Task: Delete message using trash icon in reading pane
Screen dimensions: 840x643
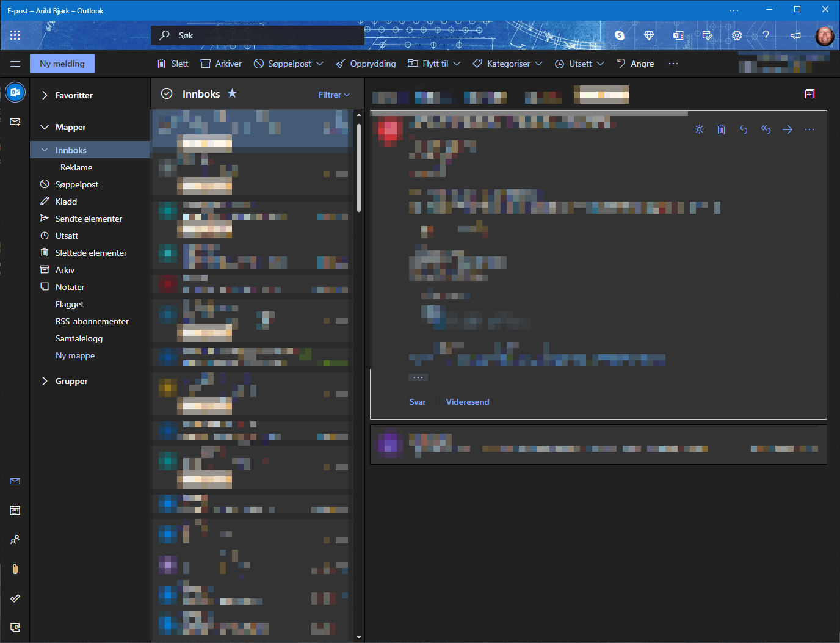Action: [721, 129]
